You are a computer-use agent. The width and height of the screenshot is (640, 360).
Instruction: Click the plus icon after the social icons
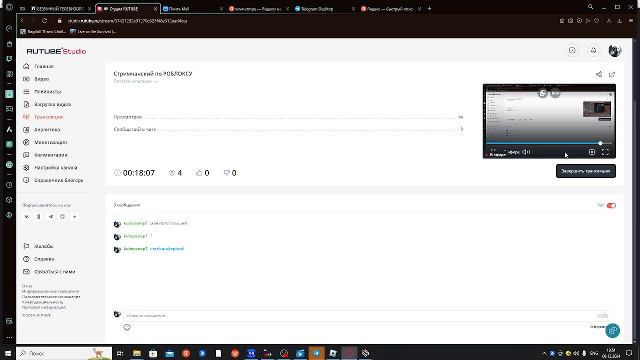(x=75, y=217)
